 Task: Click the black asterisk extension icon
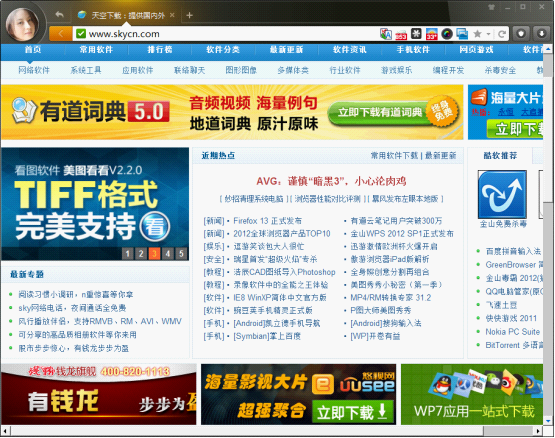click(x=416, y=34)
